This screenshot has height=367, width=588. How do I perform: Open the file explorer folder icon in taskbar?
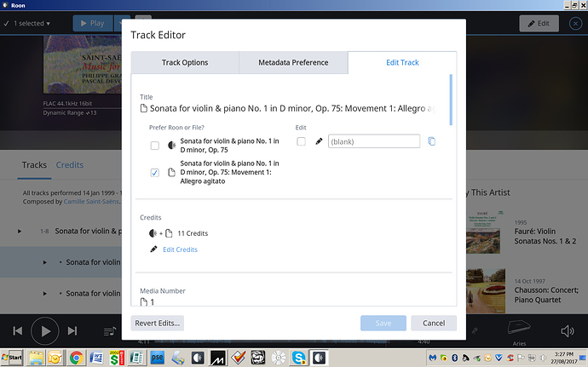37,358
